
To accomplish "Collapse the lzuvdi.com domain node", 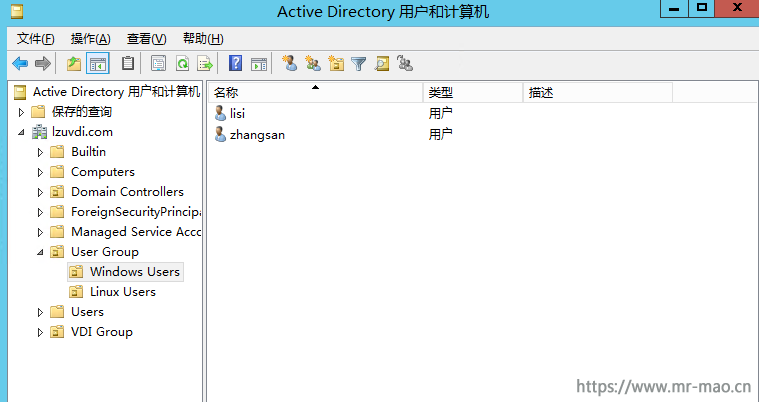I will pyautogui.click(x=21, y=132).
